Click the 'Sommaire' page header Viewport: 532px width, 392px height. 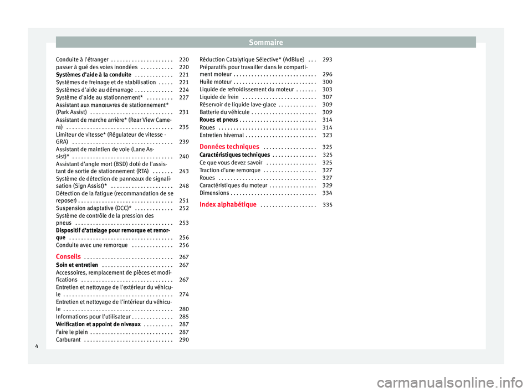265,43
